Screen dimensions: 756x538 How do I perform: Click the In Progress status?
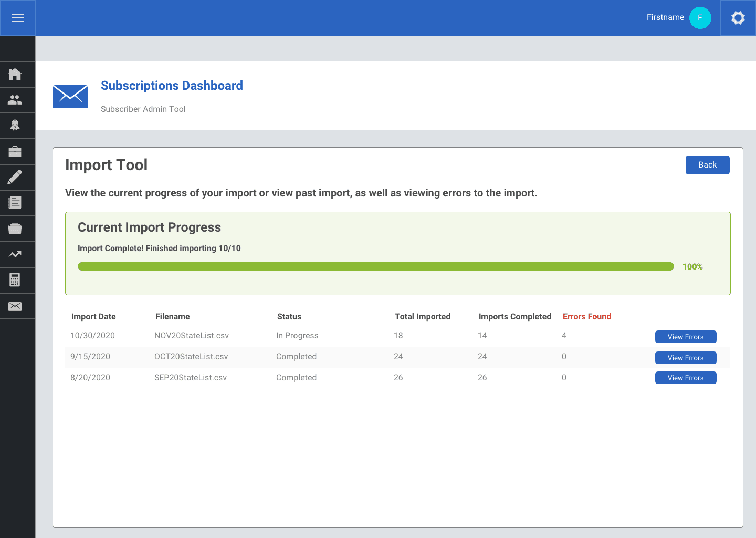point(297,336)
